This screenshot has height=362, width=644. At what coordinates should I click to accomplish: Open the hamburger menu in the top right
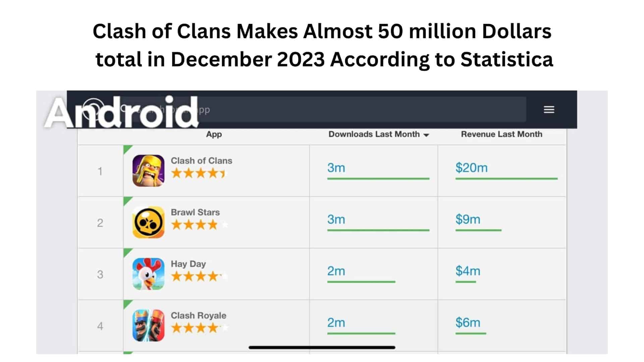(549, 110)
